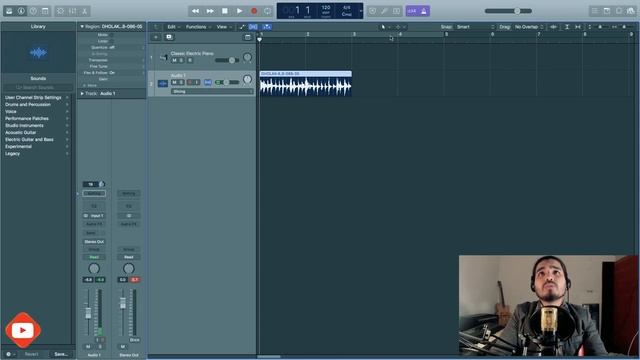Click the Duplicate Track button

[169, 37]
